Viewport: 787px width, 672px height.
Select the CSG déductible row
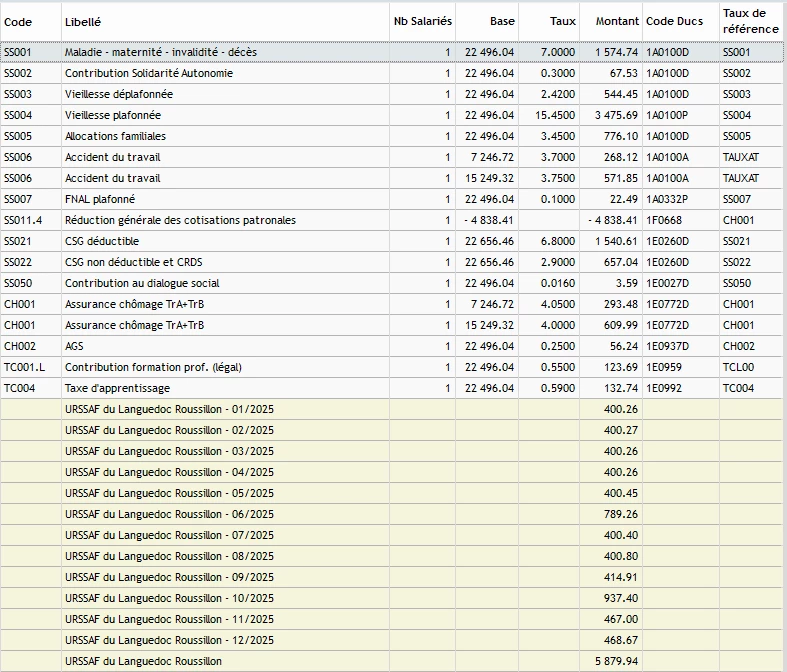point(391,241)
